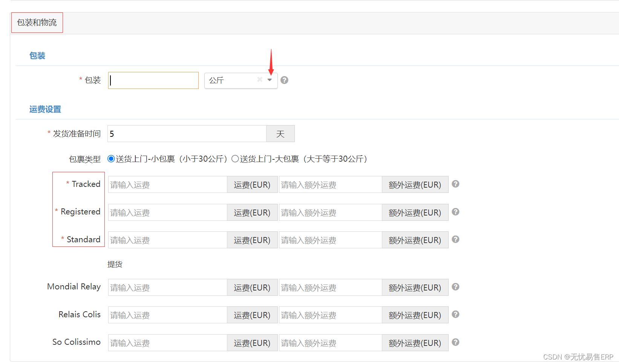This screenshot has height=364, width=619.
Task: Focus the 包装 weight input field
Action: 153,80
